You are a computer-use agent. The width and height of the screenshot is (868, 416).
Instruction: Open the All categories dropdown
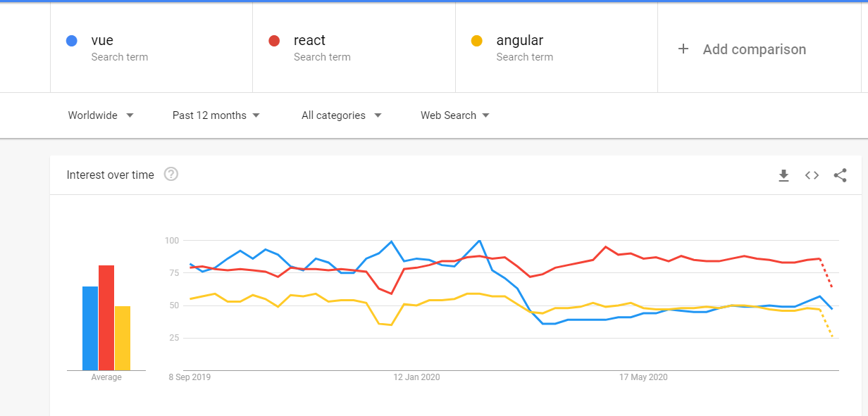point(342,115)
